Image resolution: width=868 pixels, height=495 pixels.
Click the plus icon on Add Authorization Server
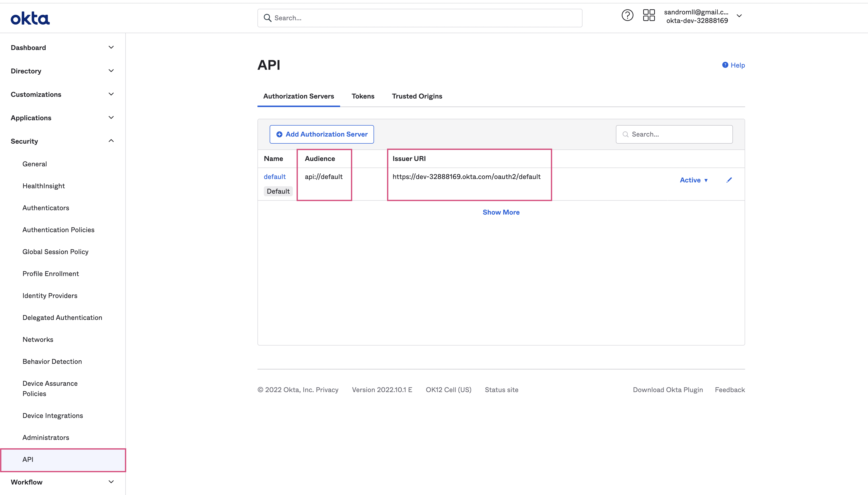click(x=279, y=134)
